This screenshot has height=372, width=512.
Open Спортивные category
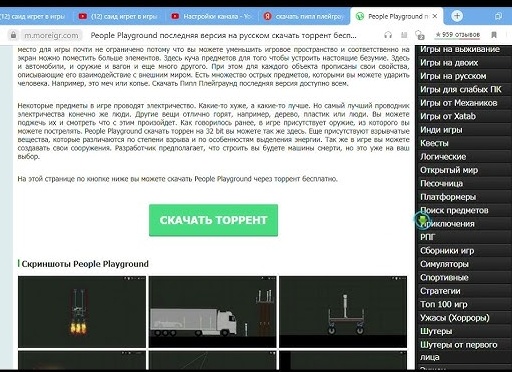coord(465,277)
